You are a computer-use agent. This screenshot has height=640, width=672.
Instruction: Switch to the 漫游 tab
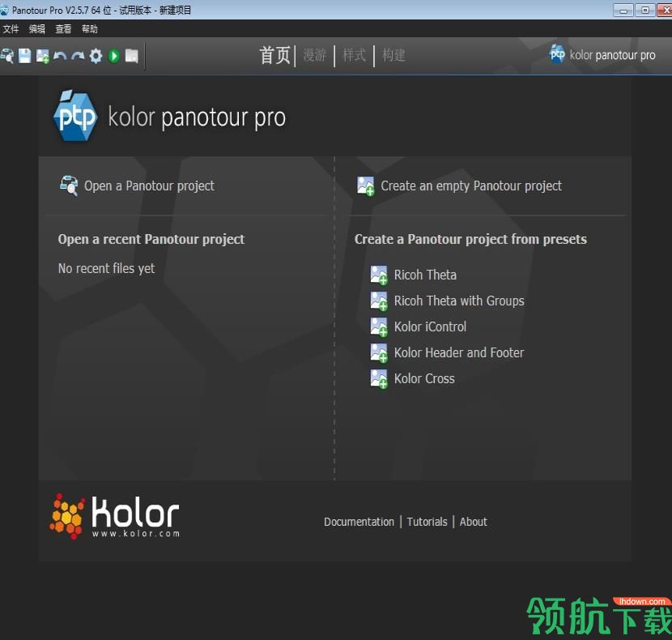[x=315, y=55]
